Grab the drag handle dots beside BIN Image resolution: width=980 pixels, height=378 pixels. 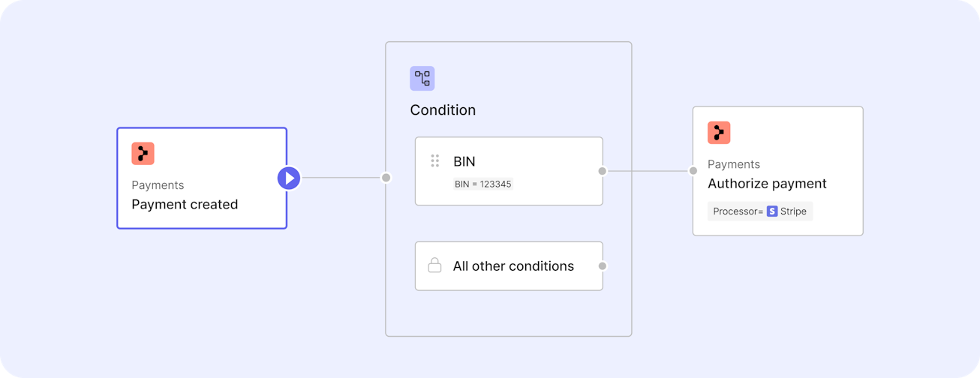tap(434, 160)
